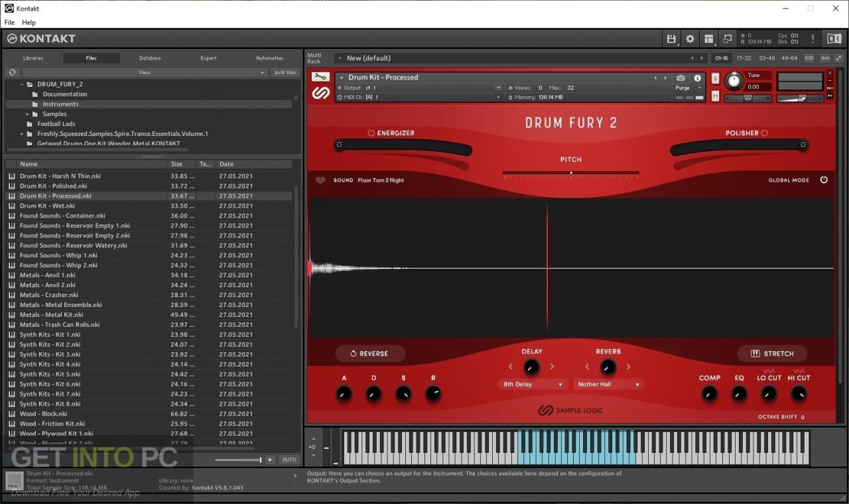Image resolution: width=849 pixels, height=504 pixels.
Task: Click the Size column header
Action: tap(182, 164)
